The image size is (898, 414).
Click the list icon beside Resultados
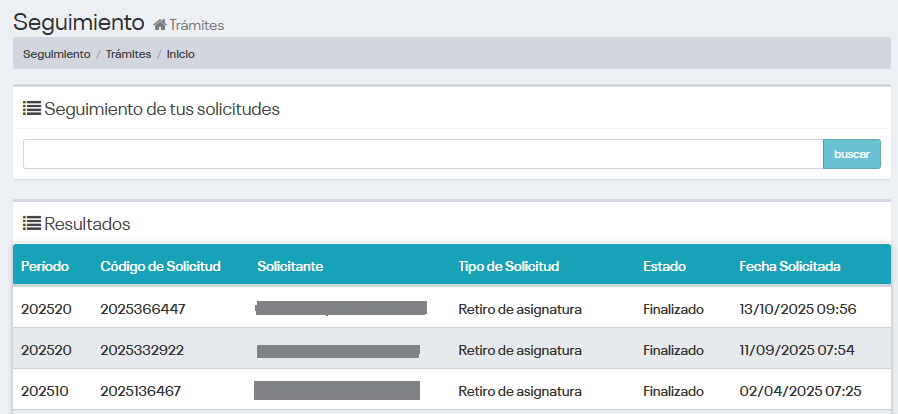[32, 224]
